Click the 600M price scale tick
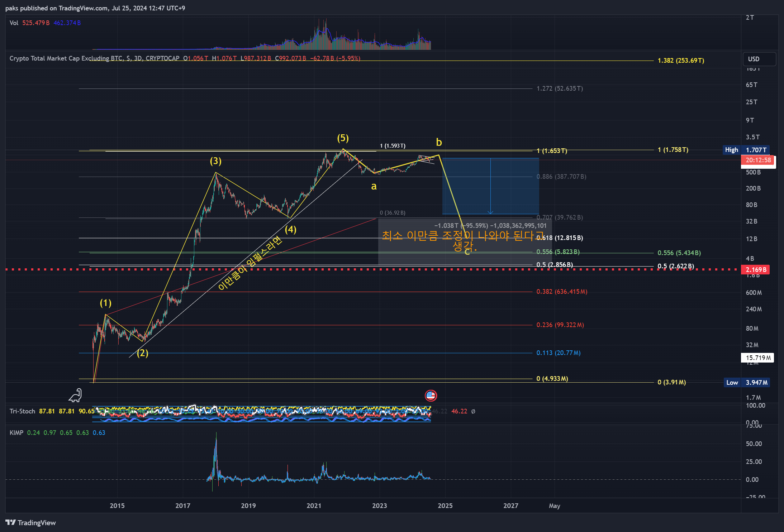The height and width of the screenshot is (532, 784). click(754, 293)
